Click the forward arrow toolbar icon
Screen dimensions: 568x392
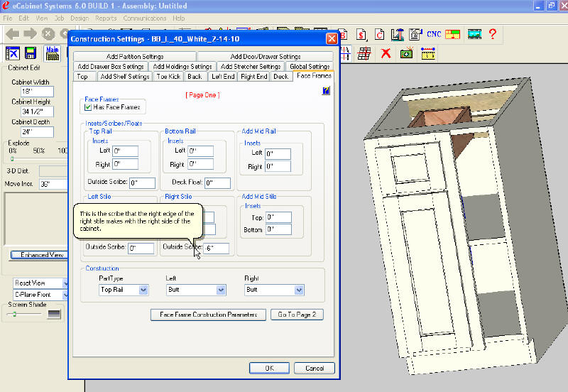[x=30, y=34]
